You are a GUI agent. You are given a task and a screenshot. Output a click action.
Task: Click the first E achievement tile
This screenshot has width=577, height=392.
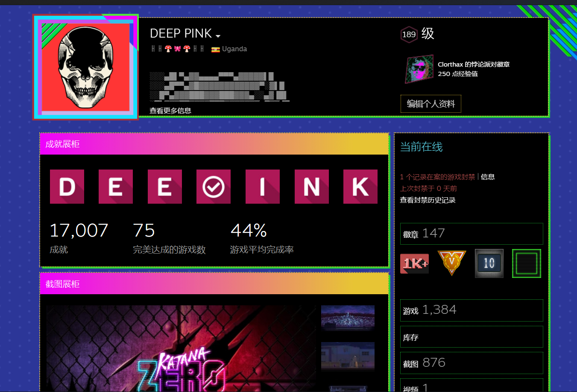tap(116, 187)
